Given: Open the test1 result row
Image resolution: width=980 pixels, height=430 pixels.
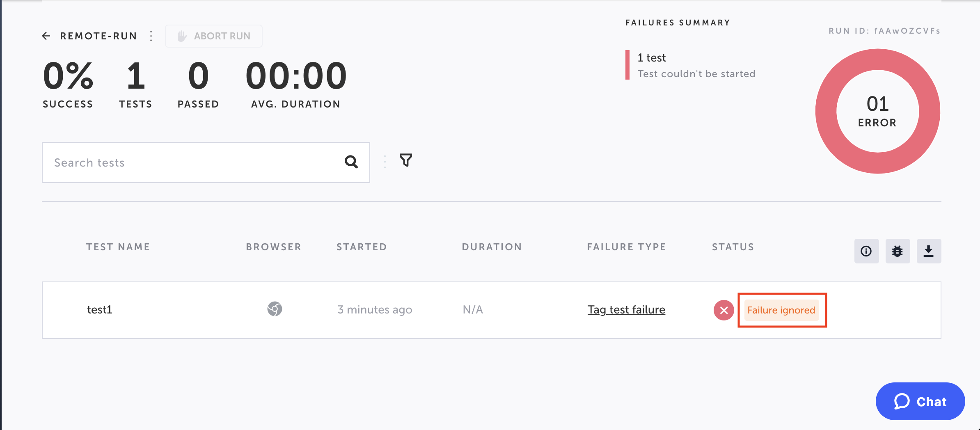Looking at the screenshot, I should (x=100, y=310).
